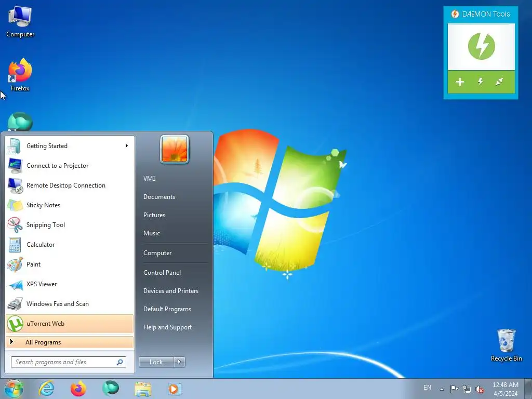Open Windows Explorer folder in taskbar
This screenshot has height=399, width=532.
click(x=143, y=389)
